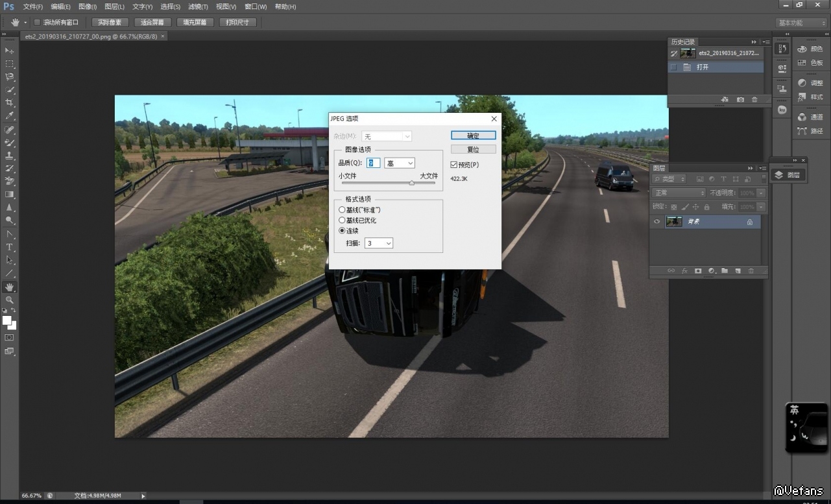
Task: Select the 基线("标准") radio option
Action: (342, 210)
